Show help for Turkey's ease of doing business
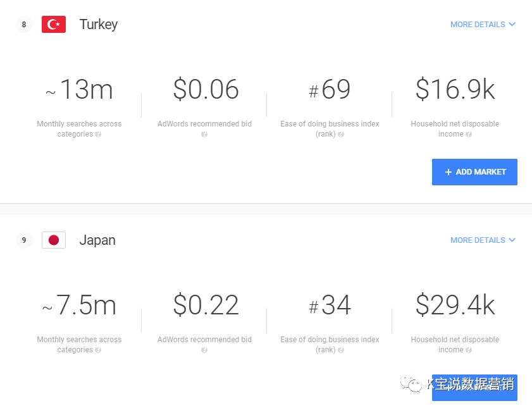The image size is (532, 408). click(x=341, y=134)
